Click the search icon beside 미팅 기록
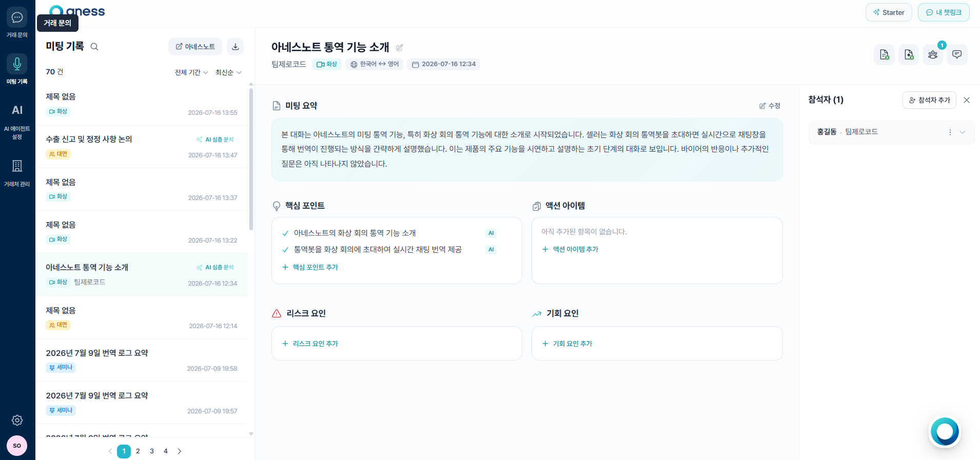The height and width of the screenshot is (460, 980). (x=94, y=47)
